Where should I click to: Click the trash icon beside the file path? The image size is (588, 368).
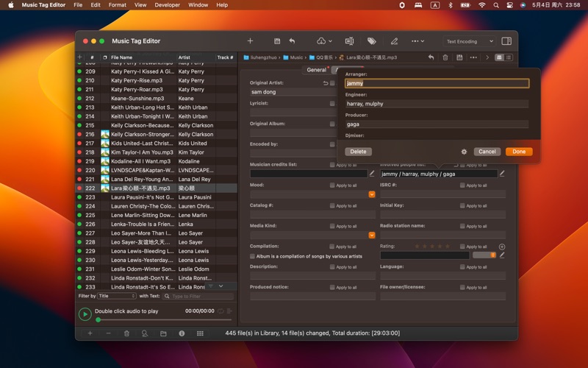445,57
